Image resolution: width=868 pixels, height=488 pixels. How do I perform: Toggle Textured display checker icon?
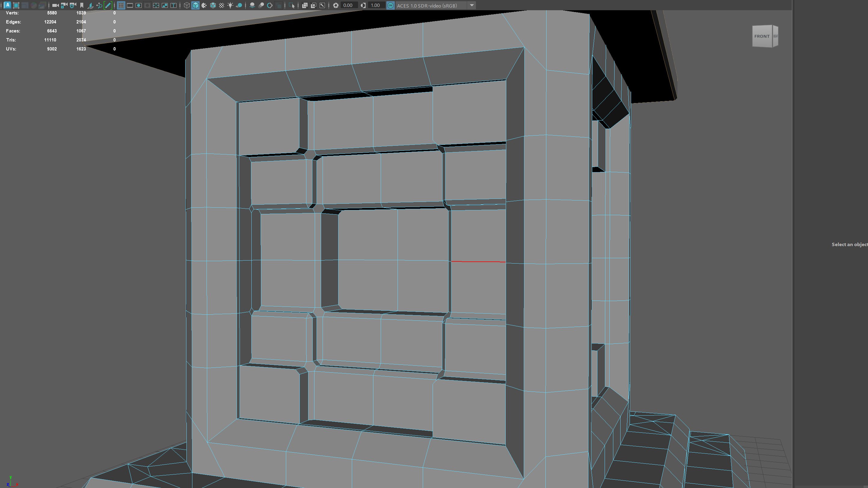tap(222, 5)
